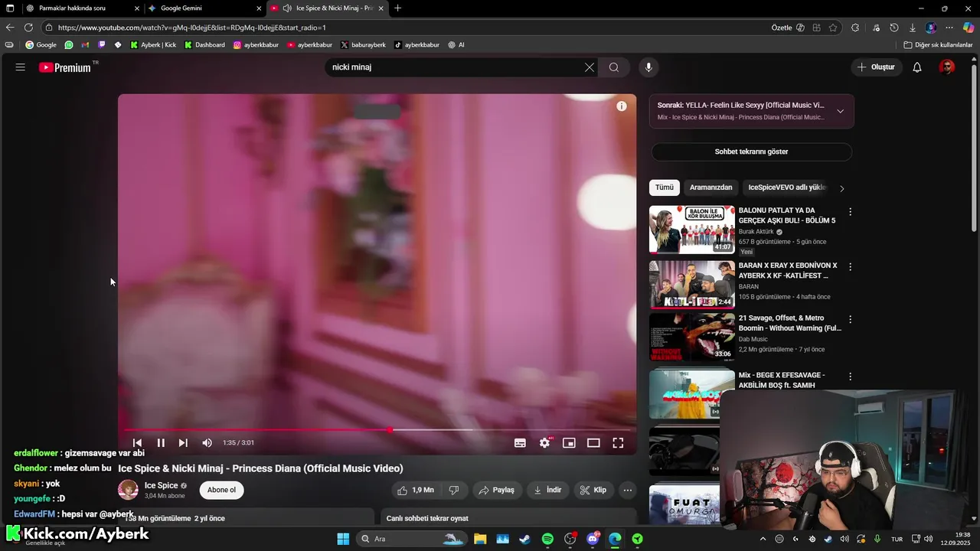Open Diğer sık kullanılanlar folder
980x551 pixels.
click(x=938, y=45)
